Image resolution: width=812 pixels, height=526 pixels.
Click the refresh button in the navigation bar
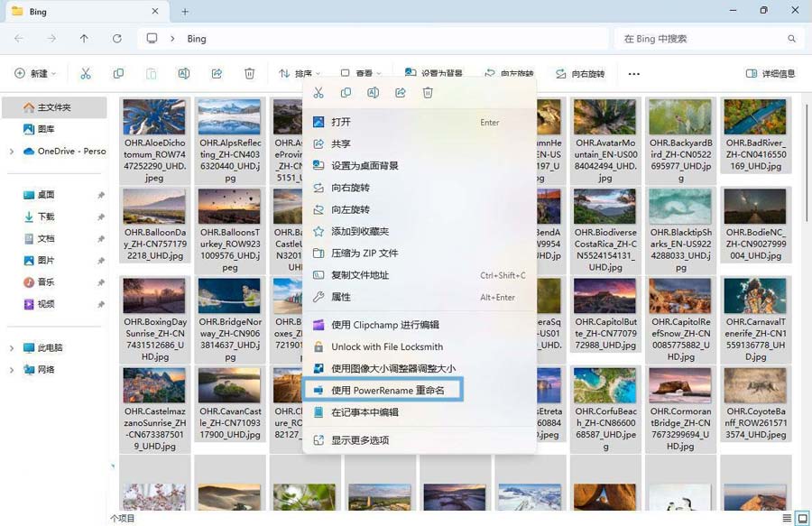(x=116, y=39)
